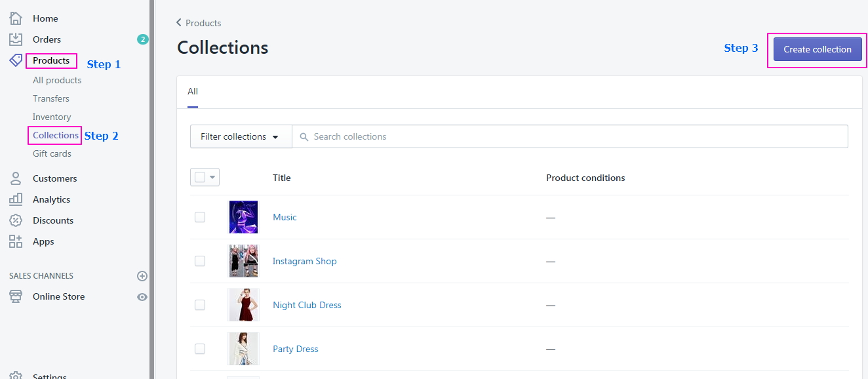View online store via eye icon

[142, 297]
